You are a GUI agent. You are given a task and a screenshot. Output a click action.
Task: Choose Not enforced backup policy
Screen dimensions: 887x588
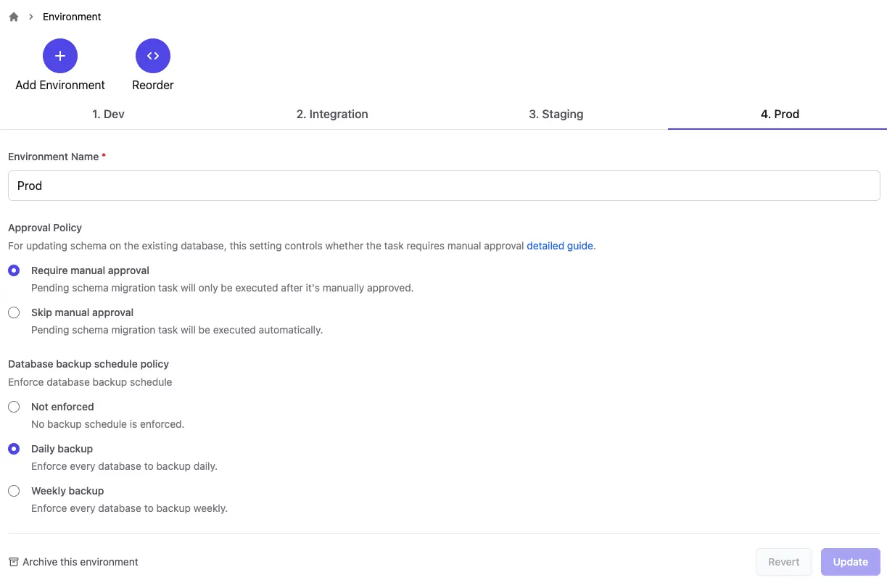(x=14, y=407)
